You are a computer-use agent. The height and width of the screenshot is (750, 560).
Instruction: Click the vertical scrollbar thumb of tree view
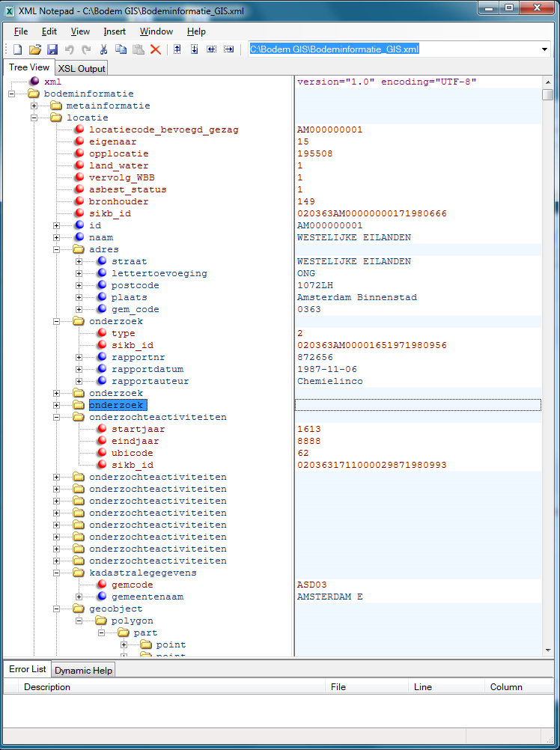pos(547,94)
